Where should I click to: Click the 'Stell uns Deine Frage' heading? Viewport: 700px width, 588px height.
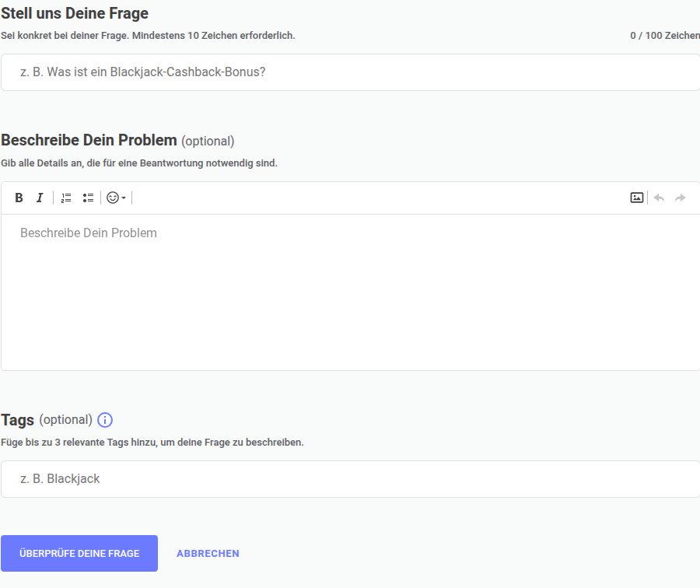(x=75, y=13)
